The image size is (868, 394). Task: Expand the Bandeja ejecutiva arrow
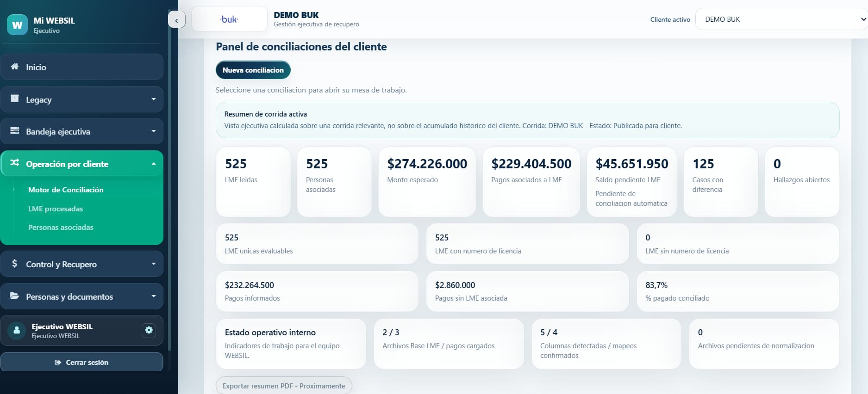click(154, 131)
